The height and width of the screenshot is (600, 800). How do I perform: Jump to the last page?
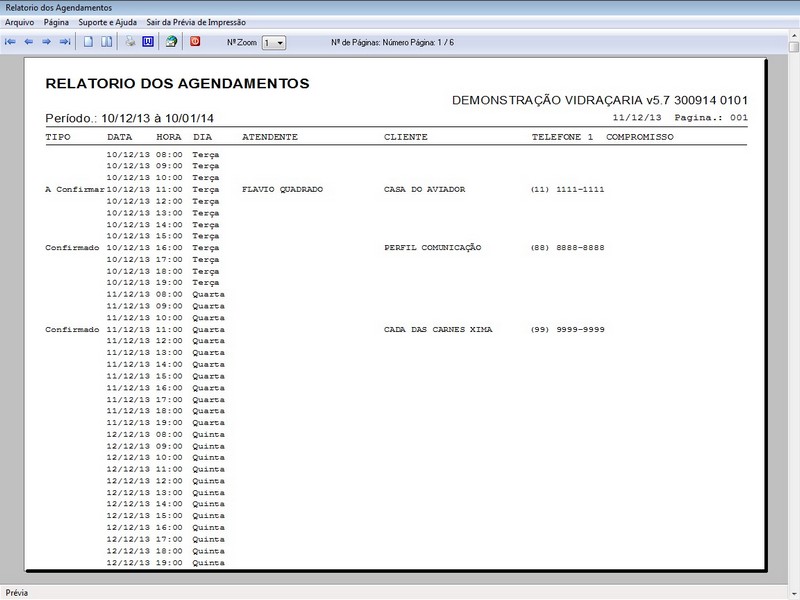point(65,42)
